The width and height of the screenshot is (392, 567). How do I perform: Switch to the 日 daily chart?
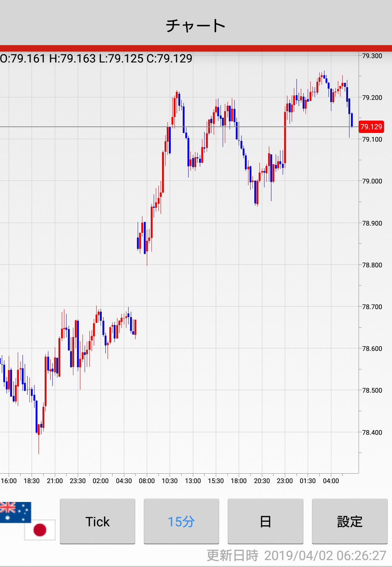point(265,521)
